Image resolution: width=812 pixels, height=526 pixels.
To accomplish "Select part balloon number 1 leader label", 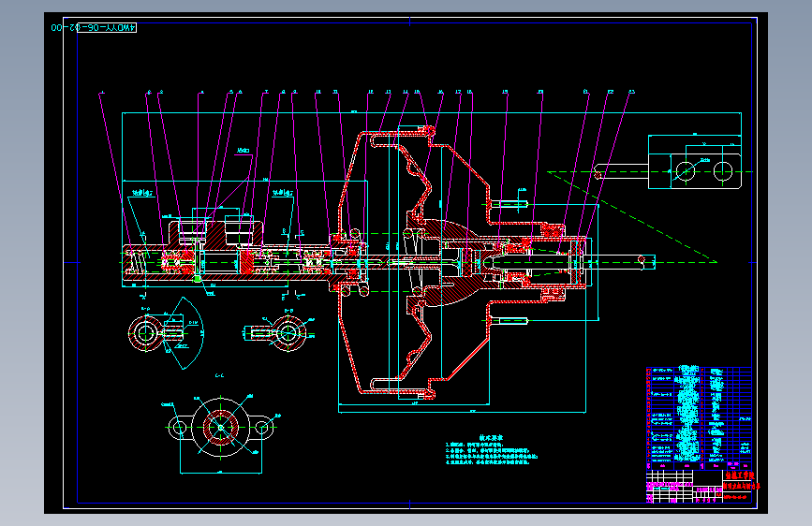I will 102,92.
